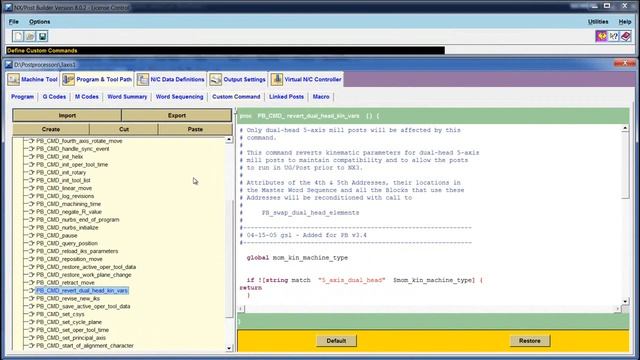This screenshot has width=640, height=360.
Task: Click the New file toolbar icon
Action: tap(18, 36)
